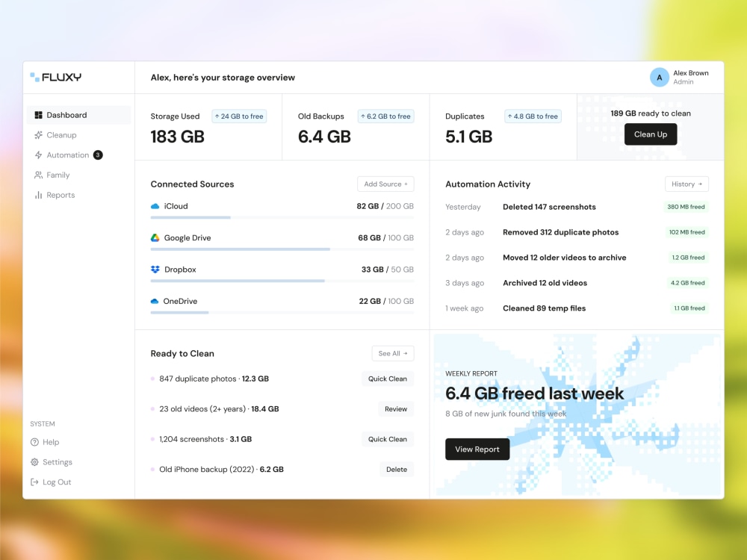The width and height of the screenshot is (747, 560).
Task: Review the 23 old videos
Action: point(395,408)
